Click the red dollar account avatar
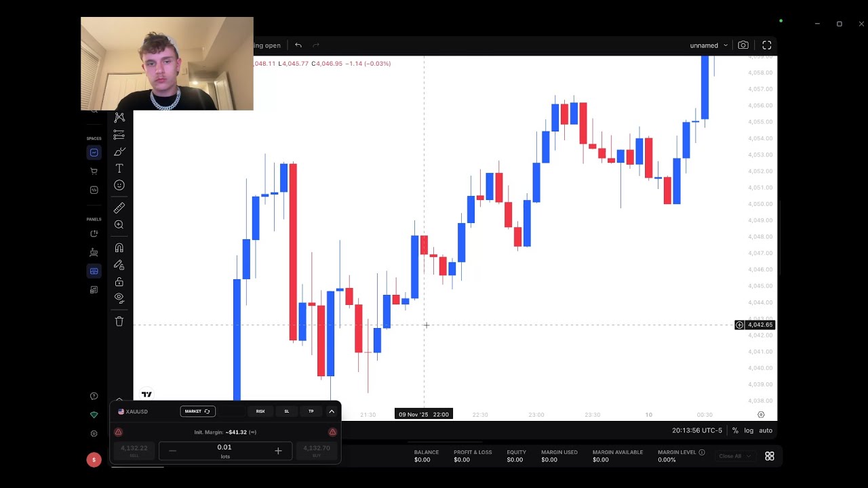The image size is (868, 488). click(x=94, y=460)
